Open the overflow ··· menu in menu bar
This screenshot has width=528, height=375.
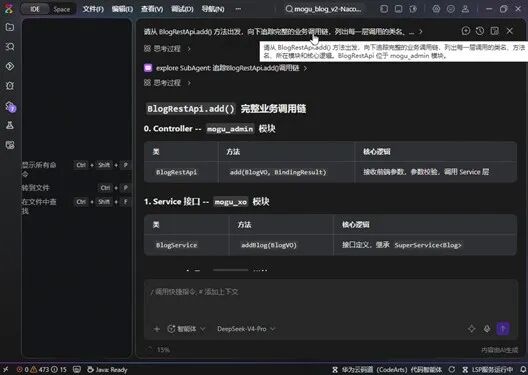point(238,9)
